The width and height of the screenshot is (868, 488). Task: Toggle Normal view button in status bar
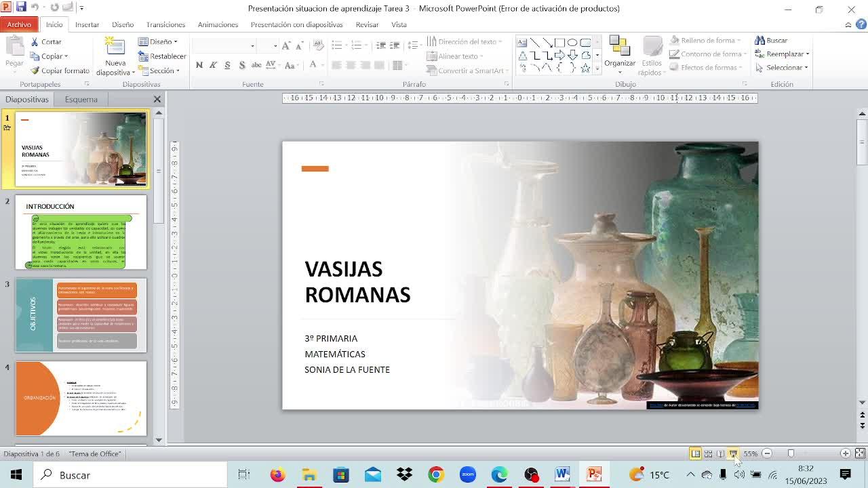[x=695, y=453]
